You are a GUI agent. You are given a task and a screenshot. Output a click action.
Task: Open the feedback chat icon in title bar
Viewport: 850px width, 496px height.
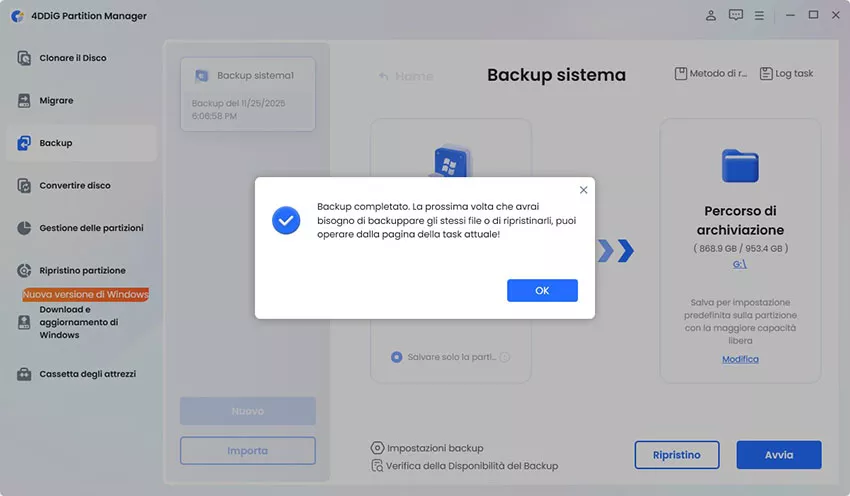click(x=736, y=15)
